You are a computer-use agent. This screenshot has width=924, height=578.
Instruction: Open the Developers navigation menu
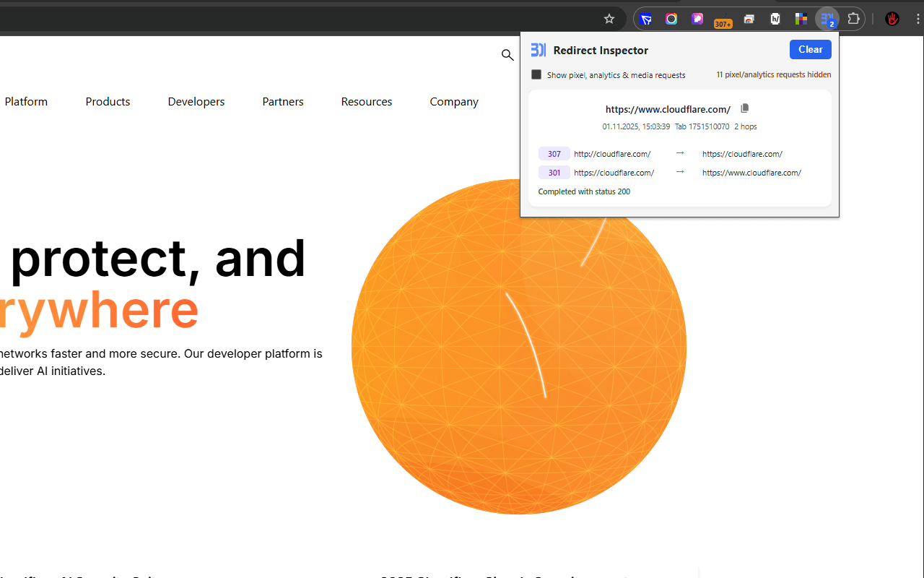point(196,102)
